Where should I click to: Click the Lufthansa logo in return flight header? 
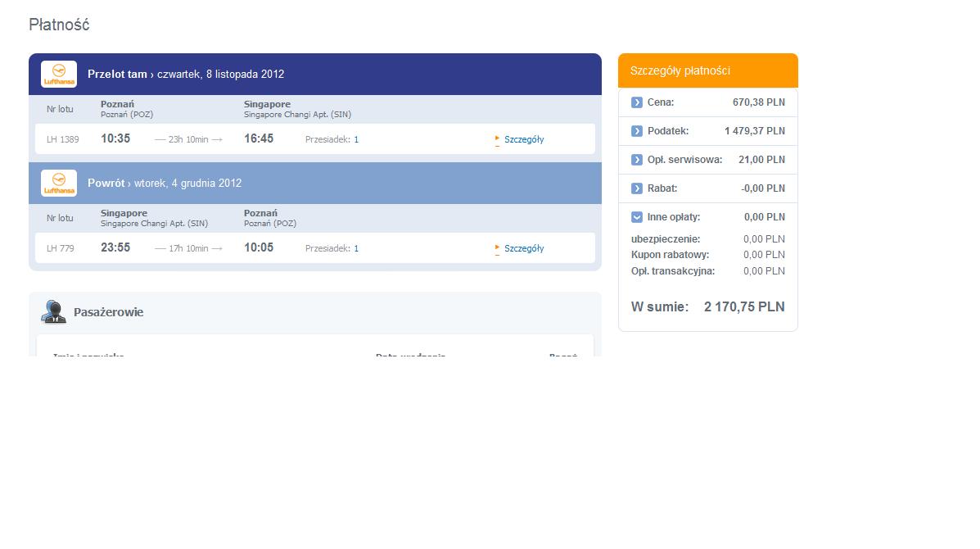coord(59,184)
